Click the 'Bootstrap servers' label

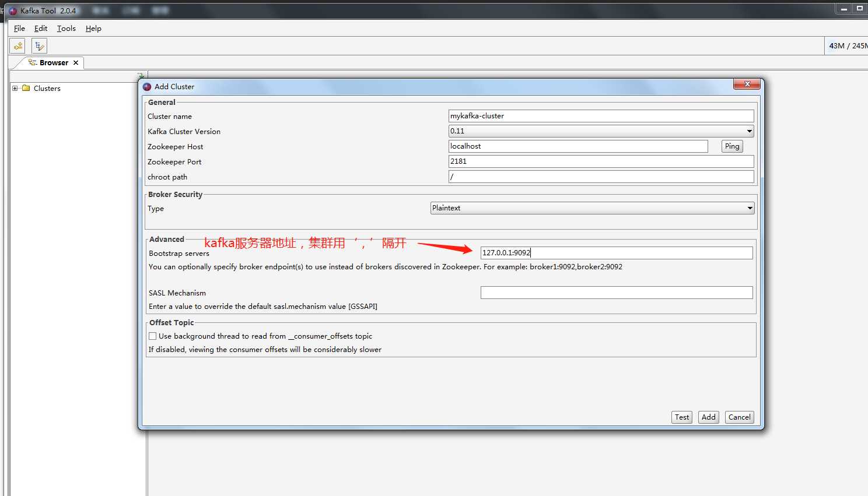179,254
